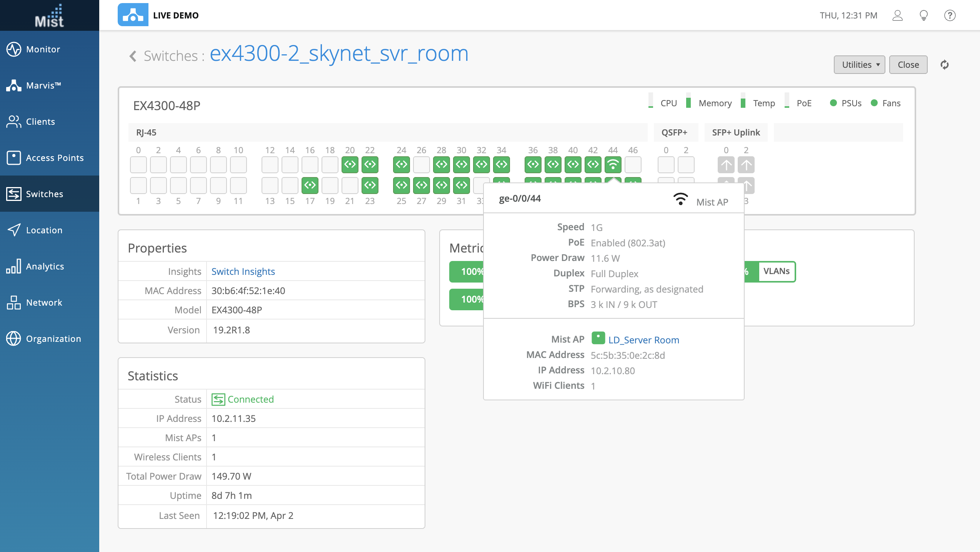This screenshot has width=980, height=552.
Task: Open LD_Server Room AP link
Action: 643,340
